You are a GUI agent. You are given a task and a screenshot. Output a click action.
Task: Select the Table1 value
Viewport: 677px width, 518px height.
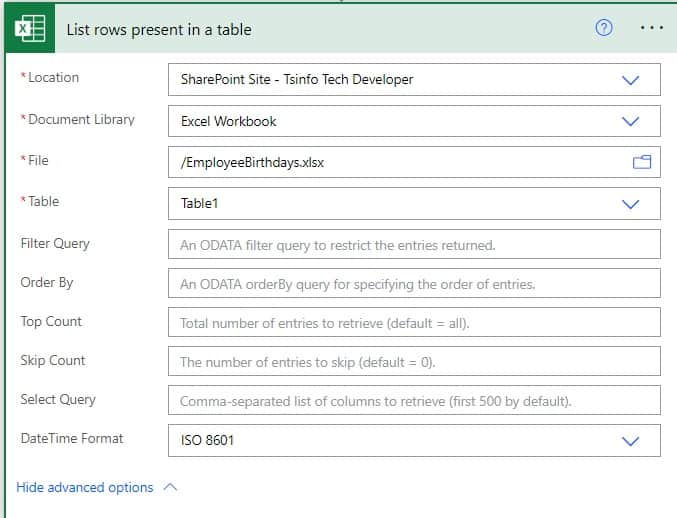point(199,203)
